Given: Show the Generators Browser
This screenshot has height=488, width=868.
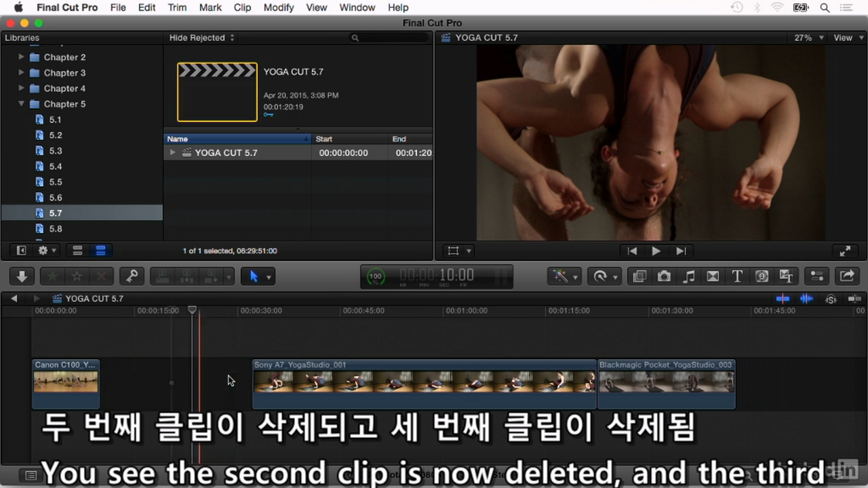Looking at the screenshot, I should coord(762,277).
